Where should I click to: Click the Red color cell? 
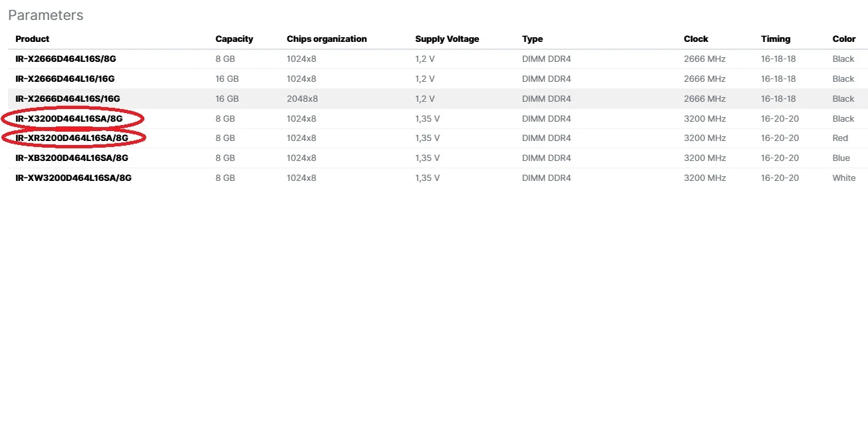coord(840,138)
